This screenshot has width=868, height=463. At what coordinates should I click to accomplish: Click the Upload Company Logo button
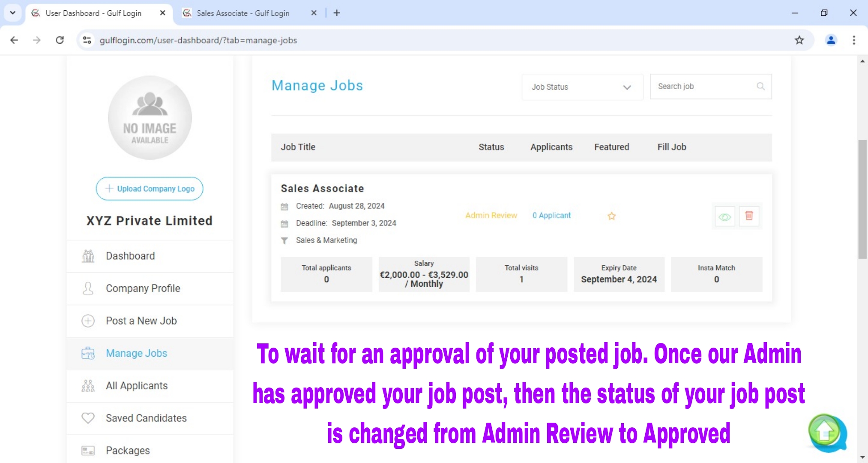pyautogui.click(x=149, y=189)
